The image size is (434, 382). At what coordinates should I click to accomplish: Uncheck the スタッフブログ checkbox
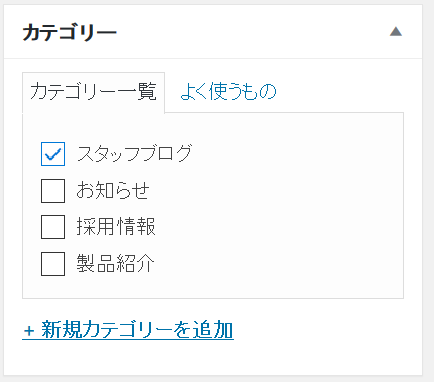pyautogui.click(x=53, y=154)
